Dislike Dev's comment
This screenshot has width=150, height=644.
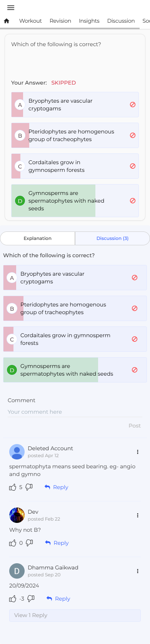click(x=29, y=543)
